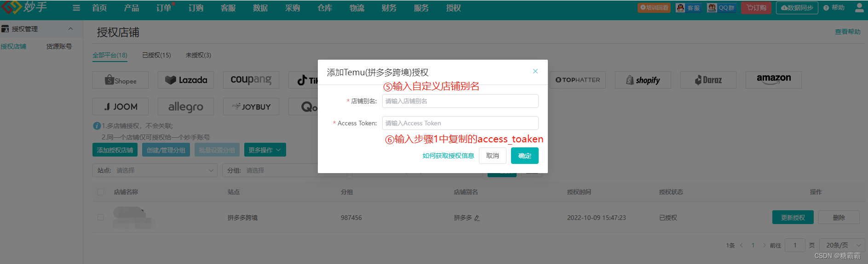Switch to the 未授权(3) tab

tap(198, 55)
